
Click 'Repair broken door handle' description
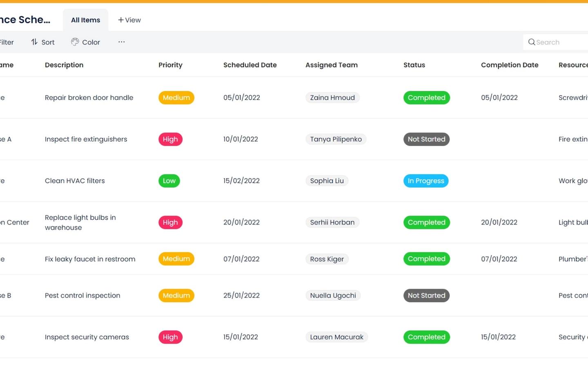coord(89,98)
